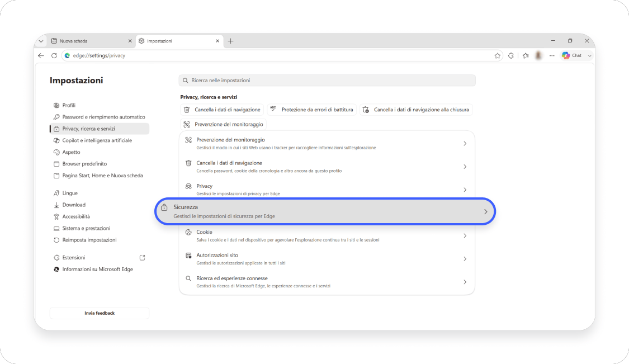Click Protezione da errori di battitura chip
The image size is (629, 364).
point(311,110)
